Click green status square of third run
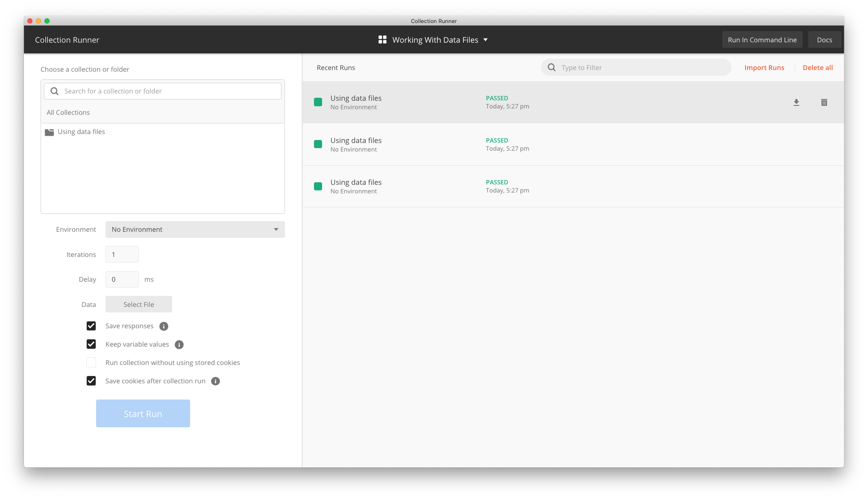Screen dimensions: 868x499 (x=318, y=186)
